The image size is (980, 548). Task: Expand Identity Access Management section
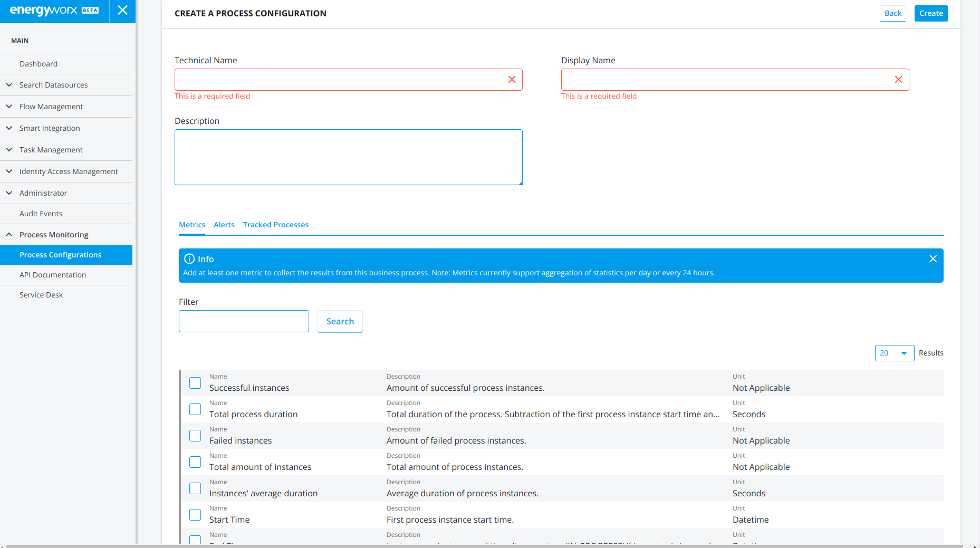click(69, 171)
